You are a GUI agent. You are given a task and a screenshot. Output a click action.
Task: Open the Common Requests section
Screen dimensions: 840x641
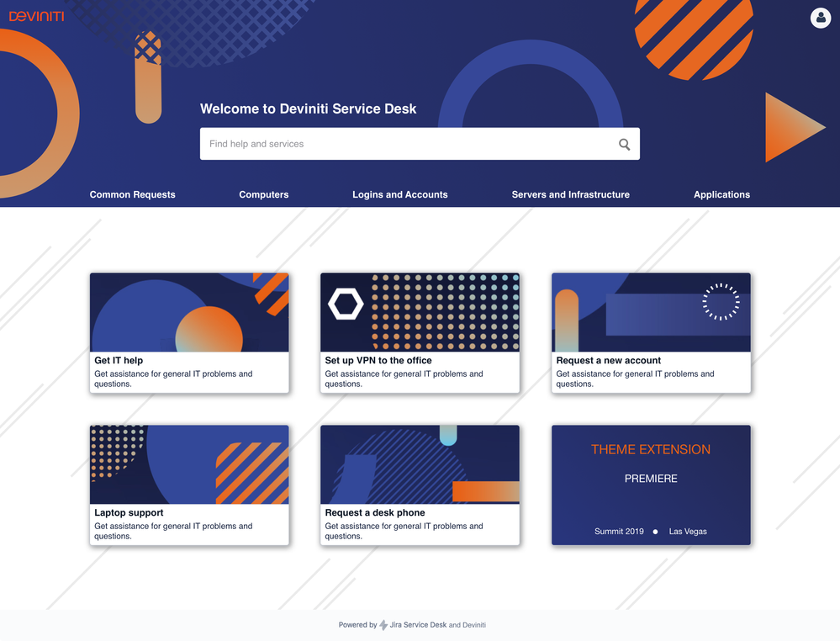132,194
